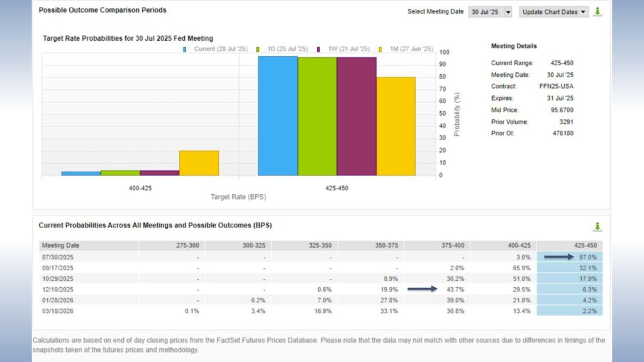
Task: Select the 97.0% cell in 425-450 column
Action: pyautogui.click(x=589, y=256)
